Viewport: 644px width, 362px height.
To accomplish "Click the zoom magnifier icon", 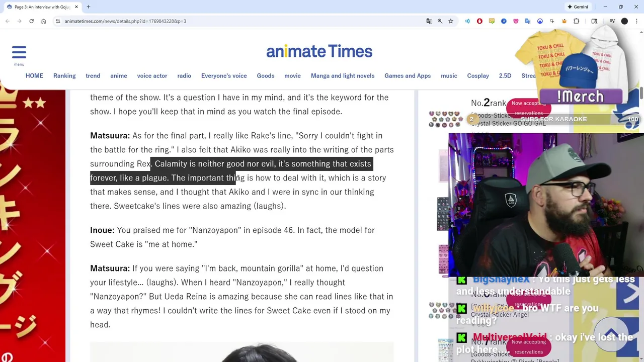I will pyautogui.click(x=440, y=21).
